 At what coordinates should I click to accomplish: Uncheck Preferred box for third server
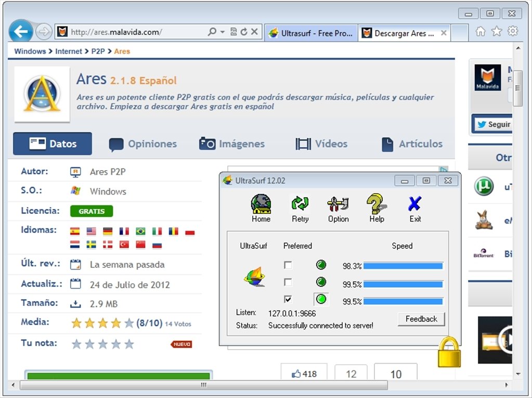(288, 299)
